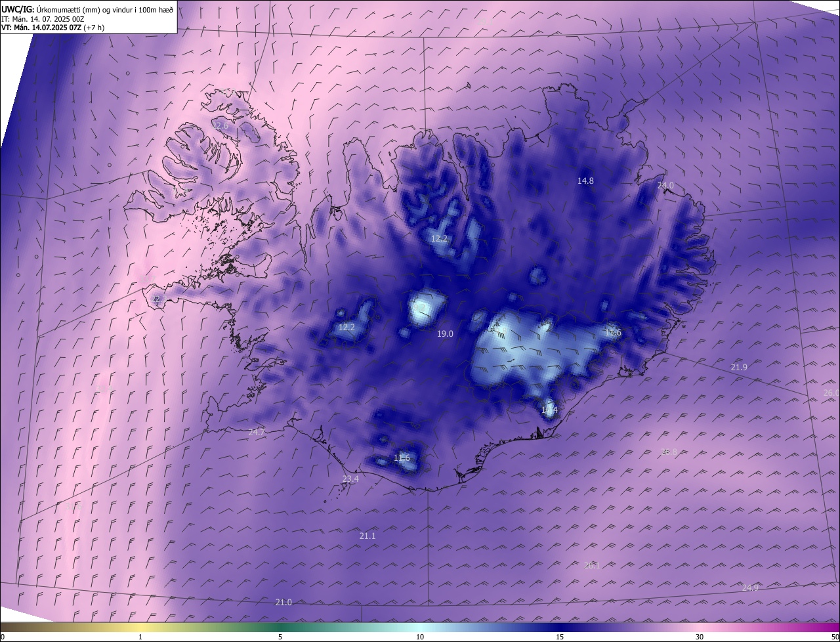This screenshot has height=642, width=840.
Task: Click the 21.1 value south of Iceland
Action: pos(367,536)
